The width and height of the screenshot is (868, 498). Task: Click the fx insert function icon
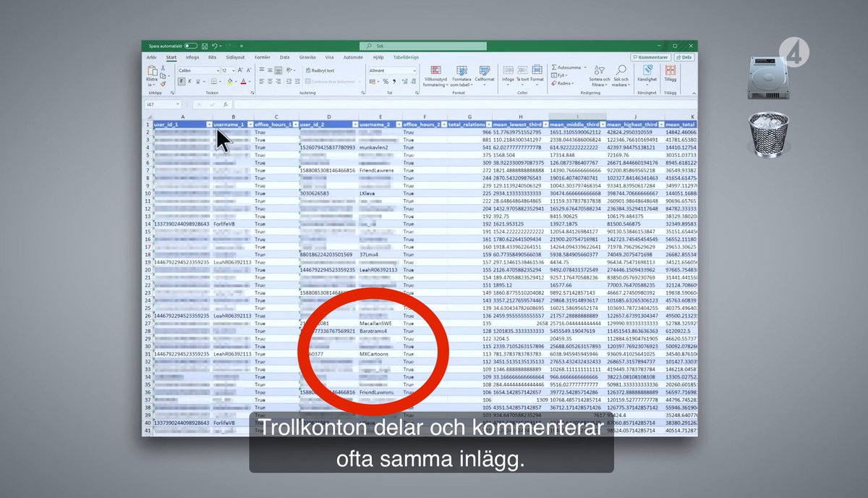pos(226,105)
